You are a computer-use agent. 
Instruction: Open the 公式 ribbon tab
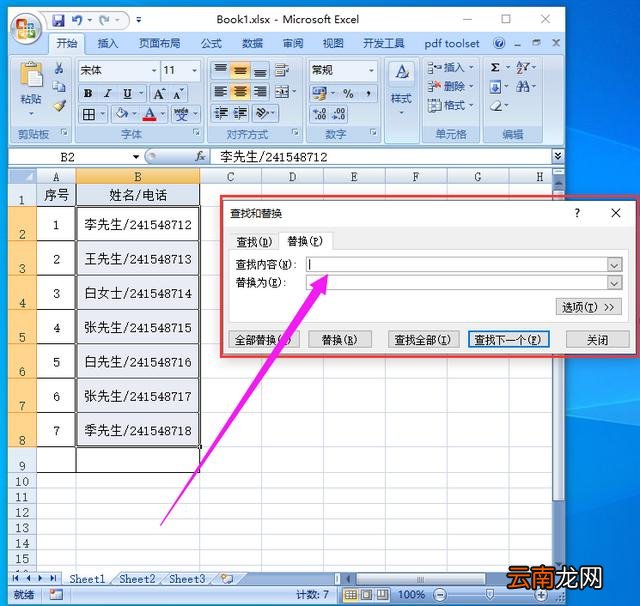211,43
